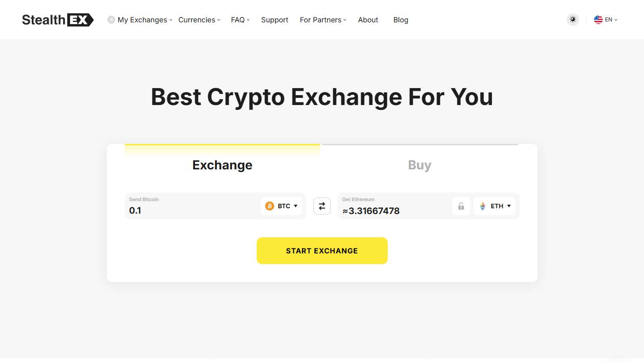The width and height of the screenshot is (644, 362).
Task: Open the BTC currency dropdown
Action: pos(281,206)
